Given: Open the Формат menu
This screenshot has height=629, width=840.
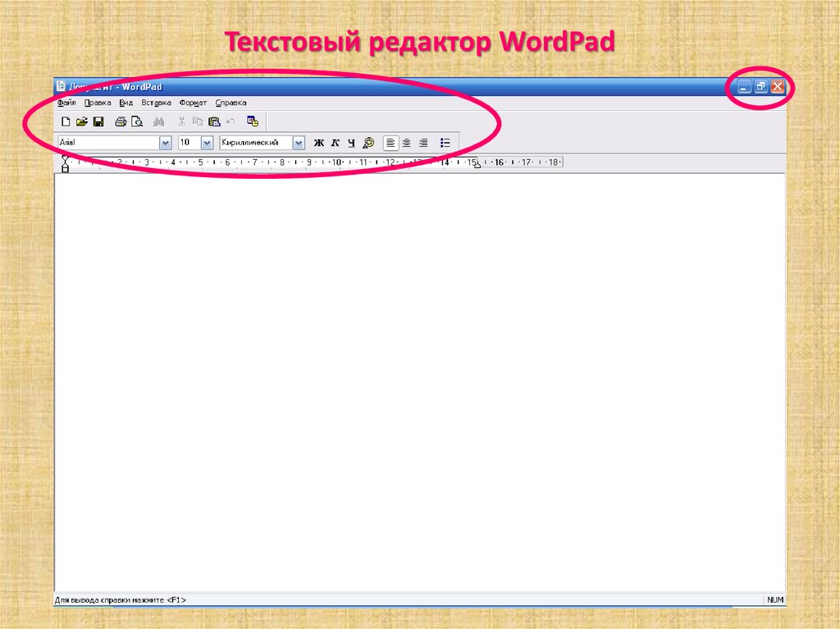Looking at the screenshot, I should pyautogui.click(x=193, y=103).
